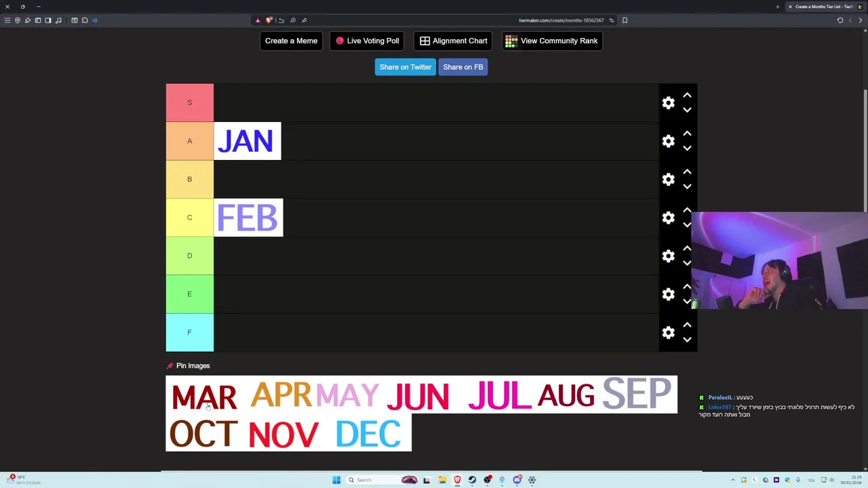Move S tier row up
The image size is (868, 488).
687,96
